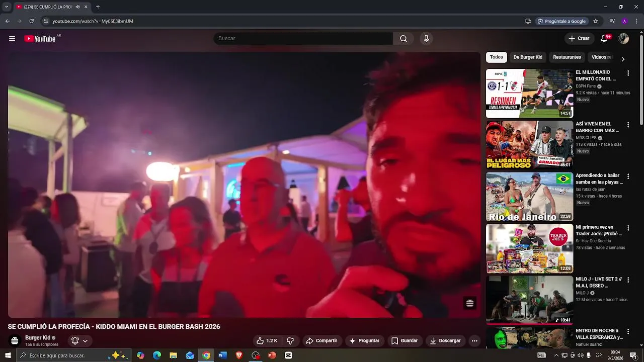Screen dimensions: 644x362
Task: Open options for MILO J LIVE SET video
Action: coord(628,280)
